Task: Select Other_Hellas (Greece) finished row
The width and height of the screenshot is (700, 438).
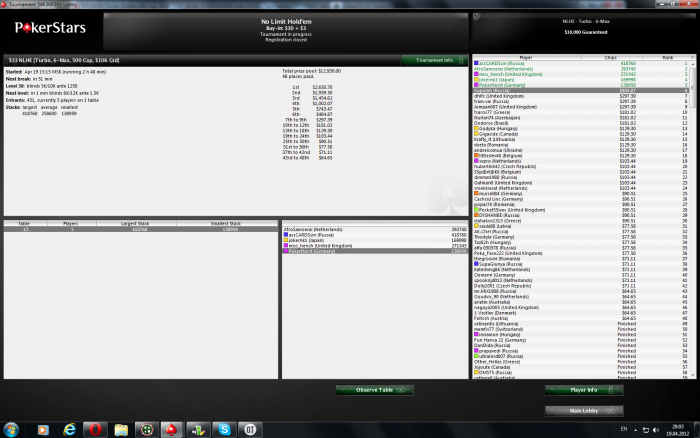Action: pos(582,362)
